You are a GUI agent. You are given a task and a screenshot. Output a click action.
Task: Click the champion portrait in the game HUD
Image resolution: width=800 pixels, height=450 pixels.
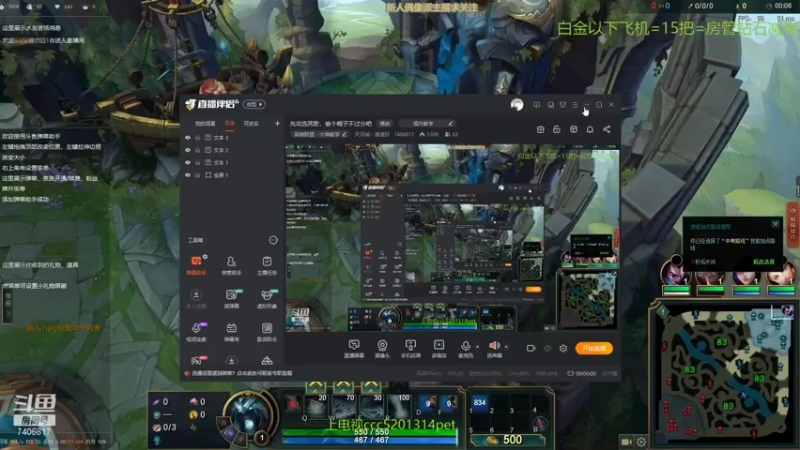click(x=248, y=414)
